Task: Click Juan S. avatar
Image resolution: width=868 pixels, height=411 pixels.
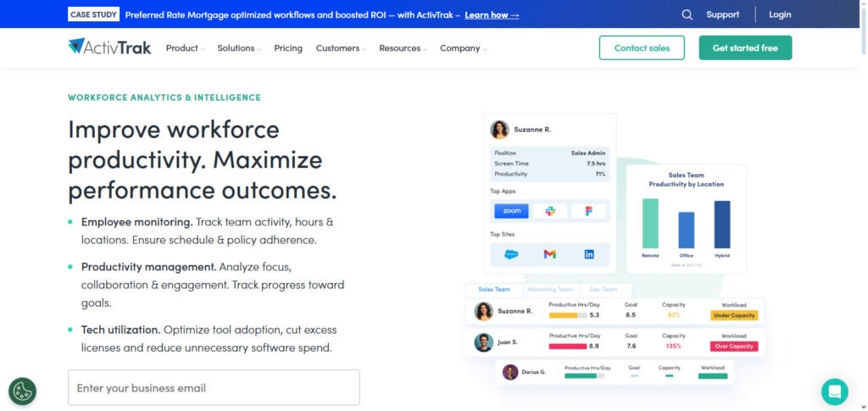Action: [484, 342]
